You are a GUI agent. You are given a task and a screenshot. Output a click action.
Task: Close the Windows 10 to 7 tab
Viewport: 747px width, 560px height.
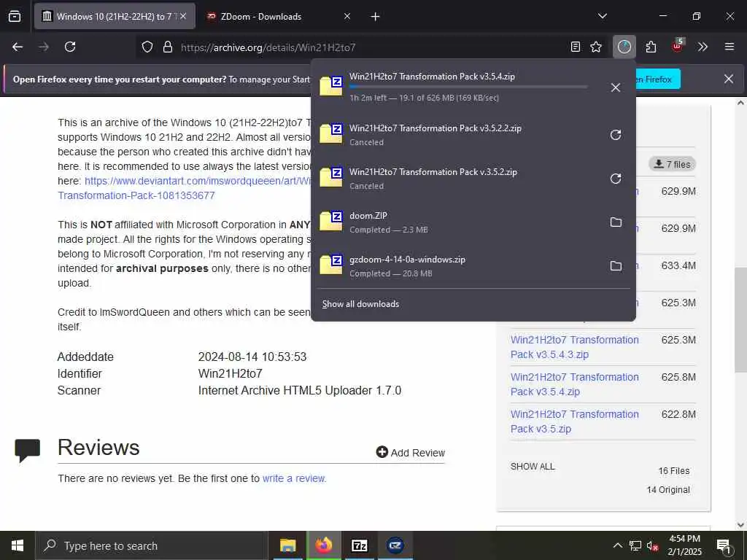click(183, 17)
